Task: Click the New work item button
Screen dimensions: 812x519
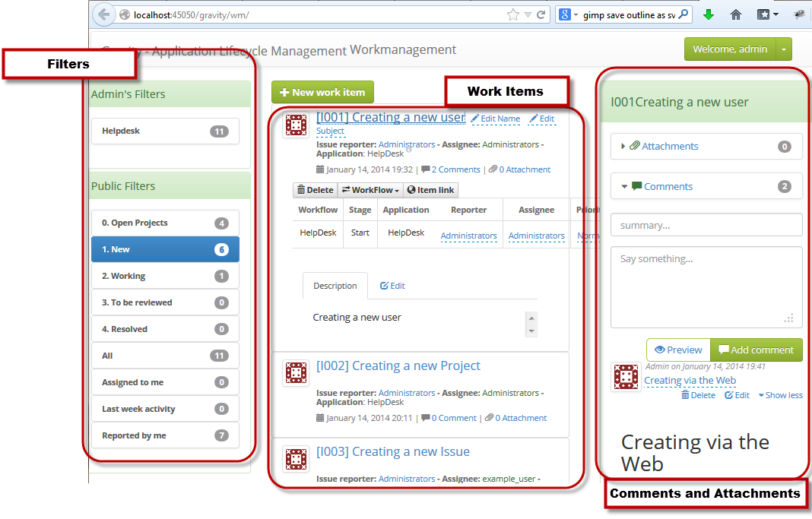Action: [x=322, y=92]
